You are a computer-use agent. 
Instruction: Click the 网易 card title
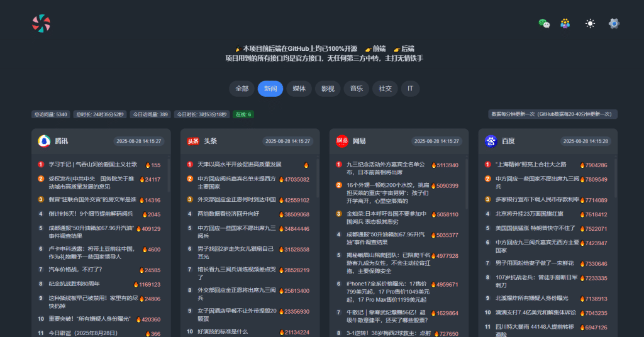tap(359, 141)
